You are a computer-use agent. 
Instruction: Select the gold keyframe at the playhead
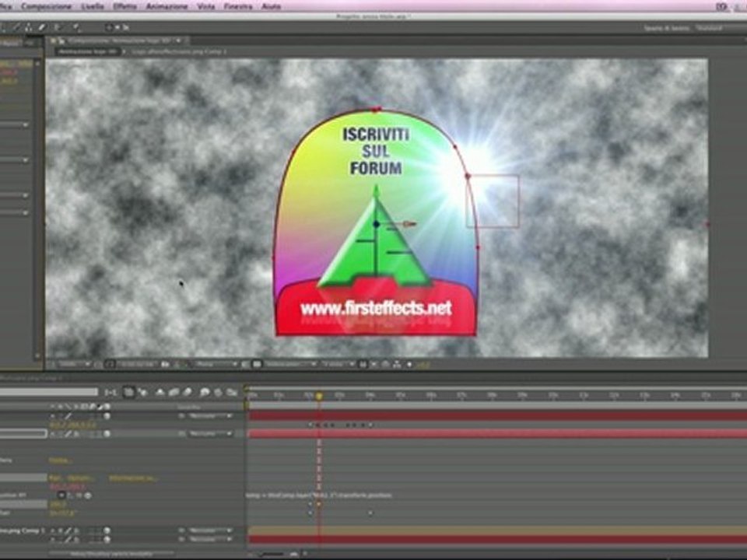319,504
